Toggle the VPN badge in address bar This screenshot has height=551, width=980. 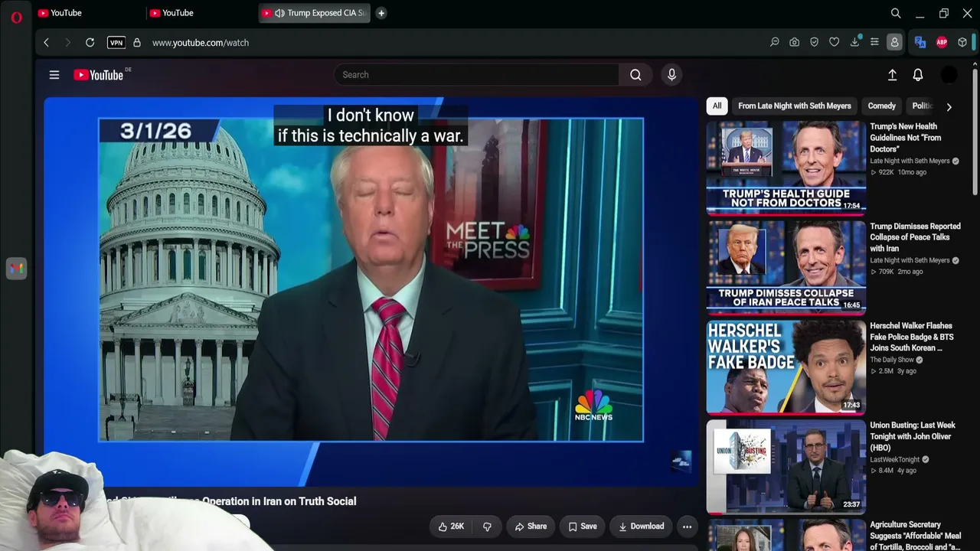point(116,43)
